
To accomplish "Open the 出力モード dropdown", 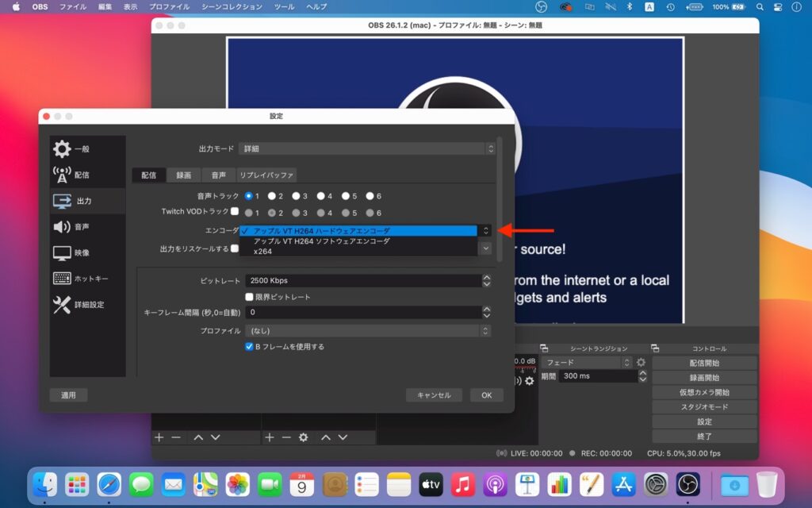I will click(366, 148).
